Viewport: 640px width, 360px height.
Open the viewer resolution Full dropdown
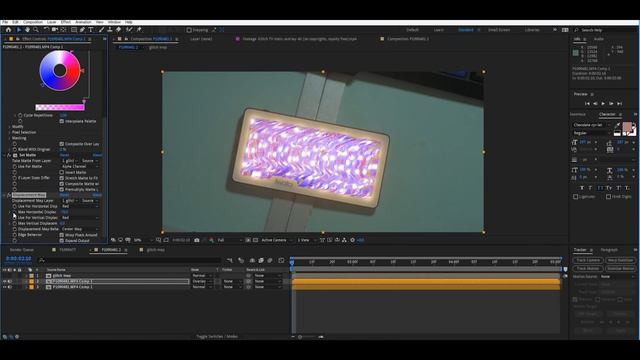(229, 240)
